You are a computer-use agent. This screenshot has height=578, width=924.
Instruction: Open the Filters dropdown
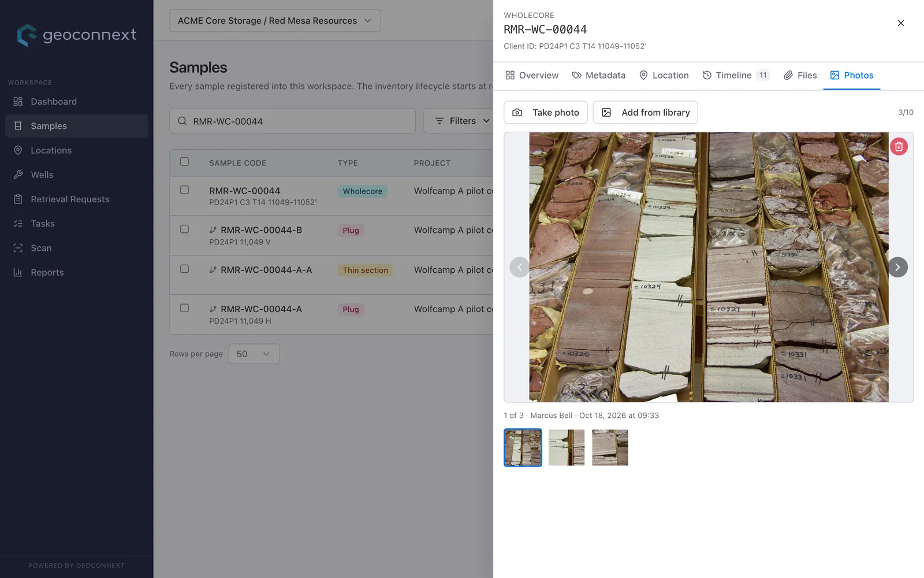(462, 121)
